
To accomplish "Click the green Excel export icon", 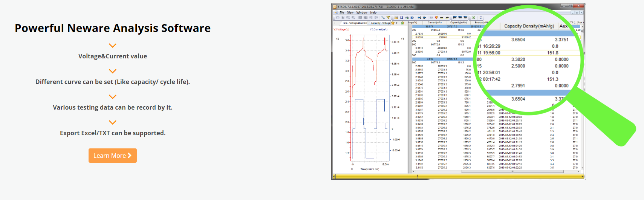I will [473, 18].
